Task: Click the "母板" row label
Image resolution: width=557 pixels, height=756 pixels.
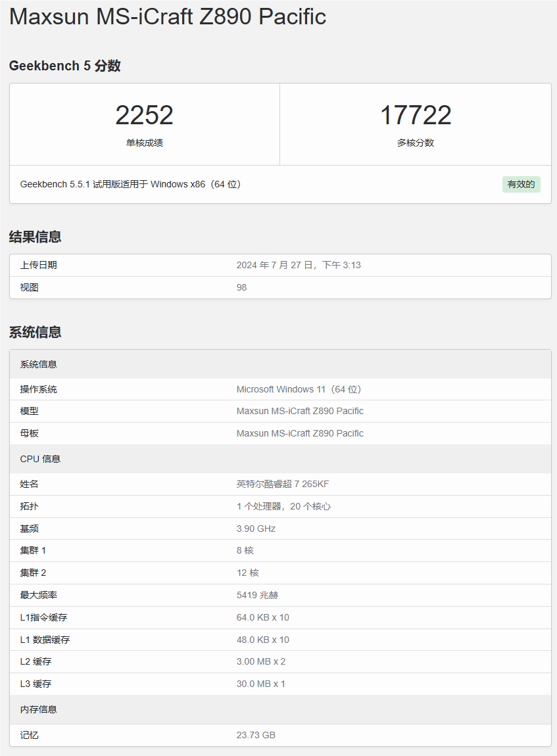Action: (x=30, y=433)
